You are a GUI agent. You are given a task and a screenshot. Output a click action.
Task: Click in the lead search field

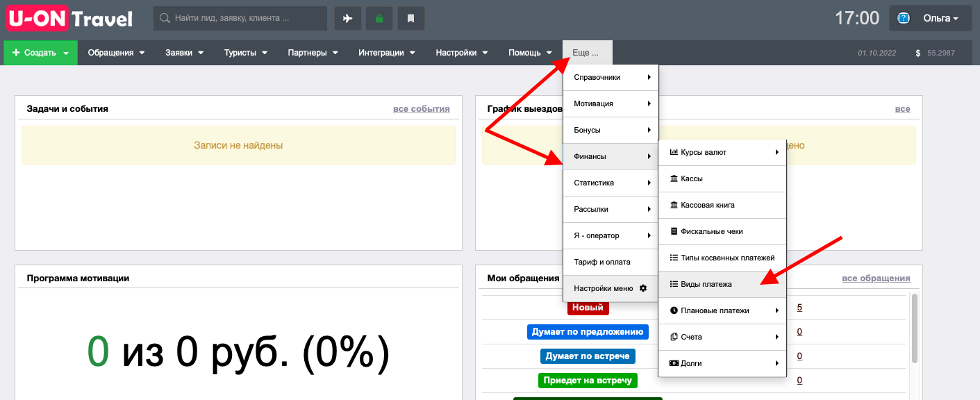(240, 19)
